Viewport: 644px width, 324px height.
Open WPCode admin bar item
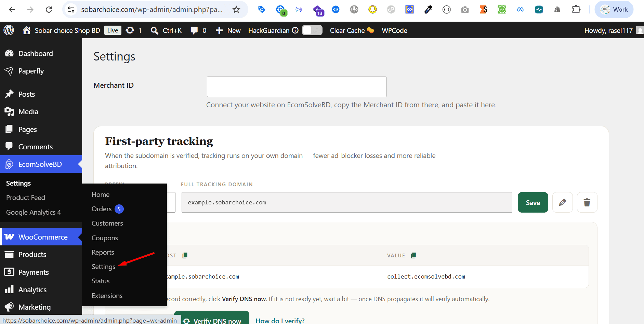click(394, 30)
